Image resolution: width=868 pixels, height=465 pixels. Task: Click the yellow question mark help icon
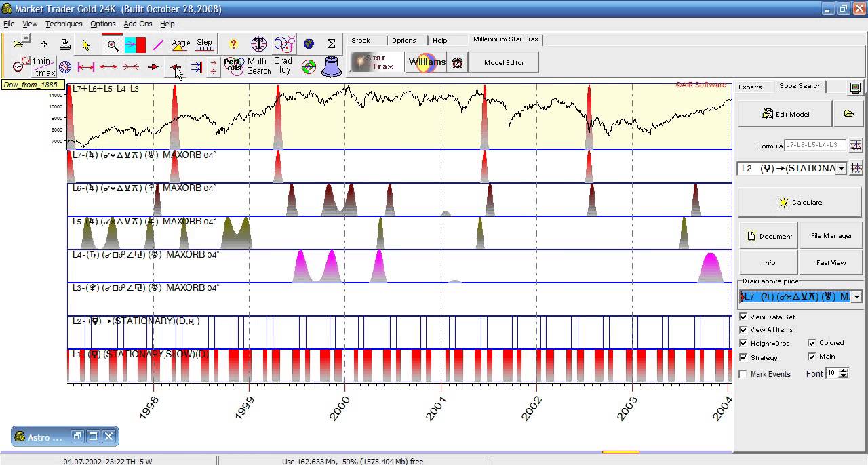click(233, 45)
